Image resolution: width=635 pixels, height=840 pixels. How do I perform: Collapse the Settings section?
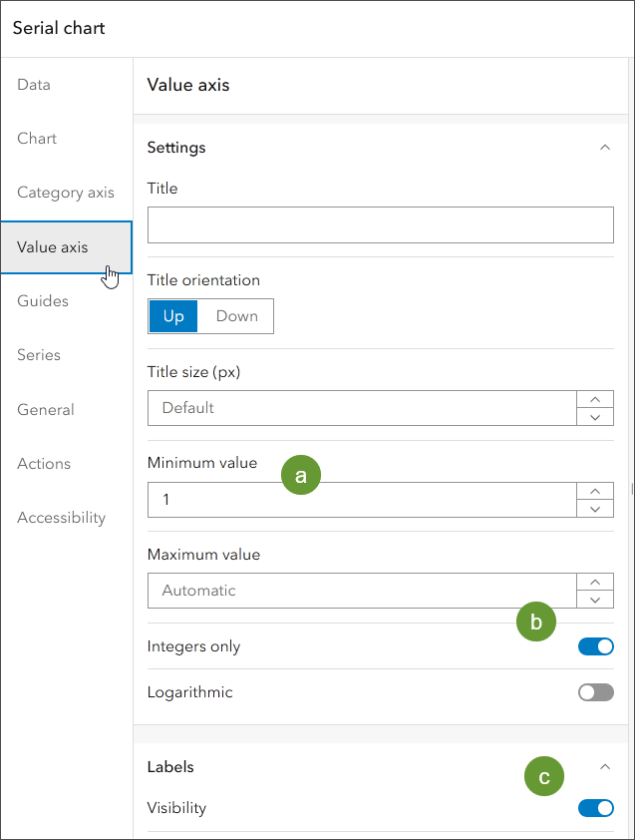[604, 148]
